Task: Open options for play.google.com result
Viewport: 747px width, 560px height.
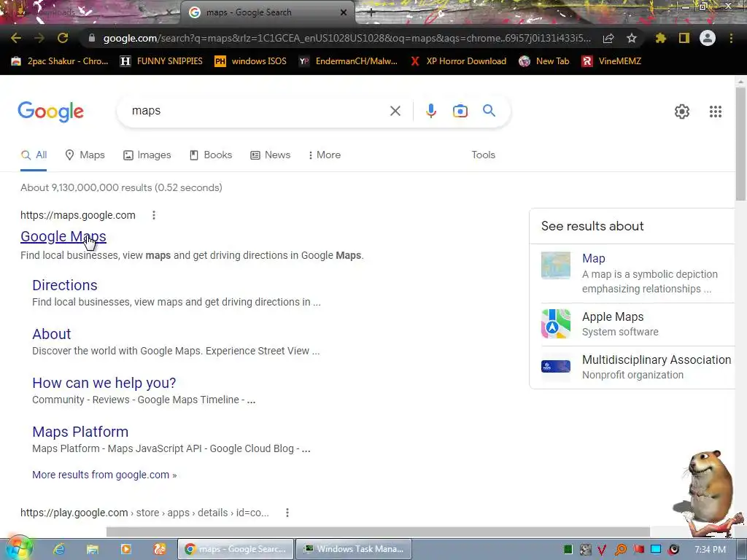Action: pos(287,513)
